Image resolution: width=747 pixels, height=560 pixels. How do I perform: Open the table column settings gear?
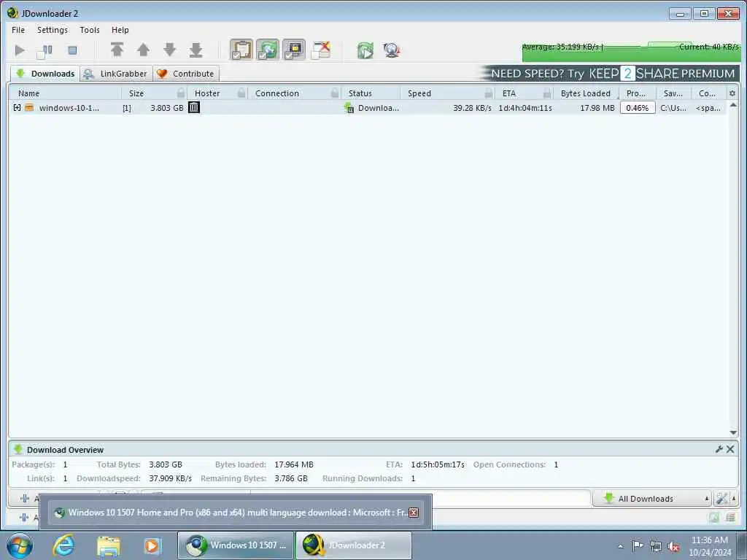click(x=732, y=93)
